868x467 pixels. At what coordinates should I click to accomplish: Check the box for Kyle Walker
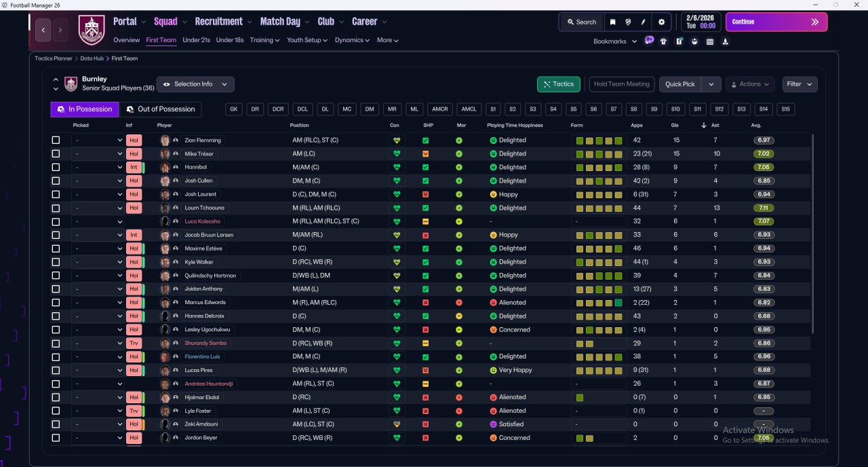(56, 262)
